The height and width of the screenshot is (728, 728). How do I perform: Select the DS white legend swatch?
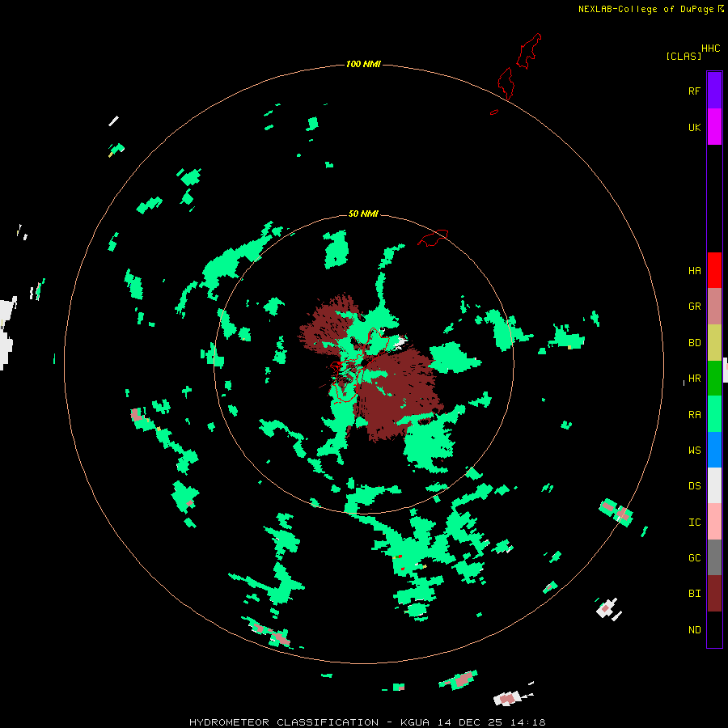coord(714,485)
